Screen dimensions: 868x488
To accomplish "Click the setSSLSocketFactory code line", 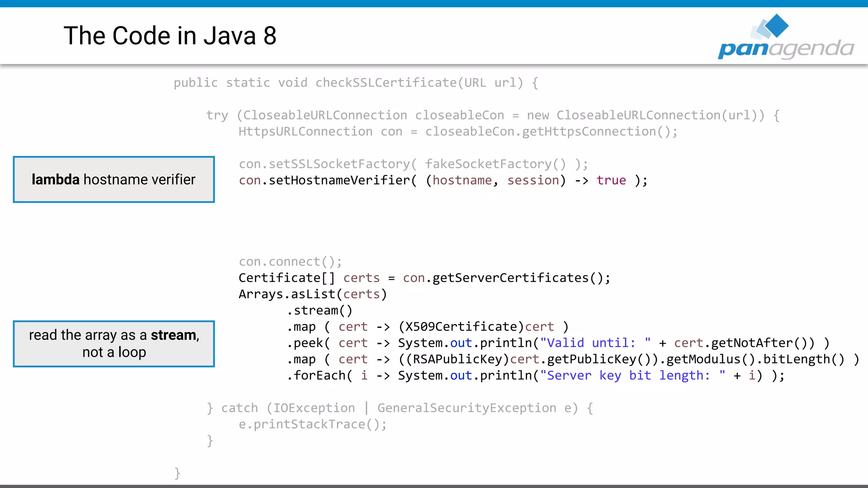I will [x=413, y=164].
